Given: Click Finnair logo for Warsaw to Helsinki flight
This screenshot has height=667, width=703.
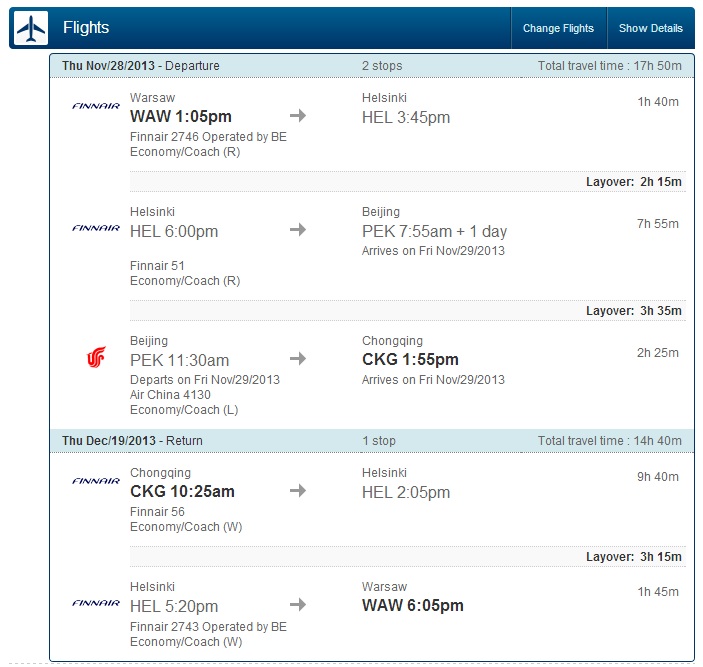Looking at the screenshot, I should tap(96, 106).
